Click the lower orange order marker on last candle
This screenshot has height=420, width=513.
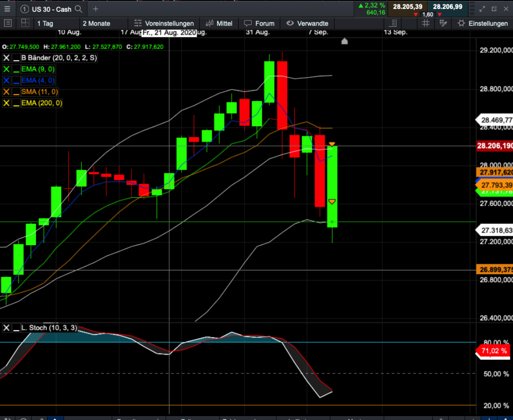pos(332,202)
